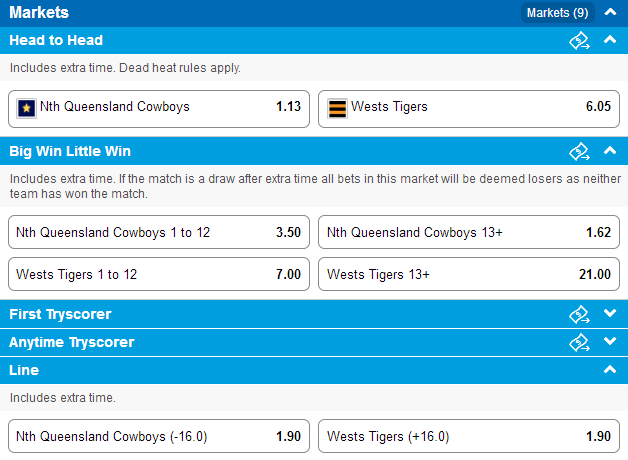This screenshot has width=628, height=460.
Task: Click cash out icon in First Tryscorer header
Action: coord(579,314)
